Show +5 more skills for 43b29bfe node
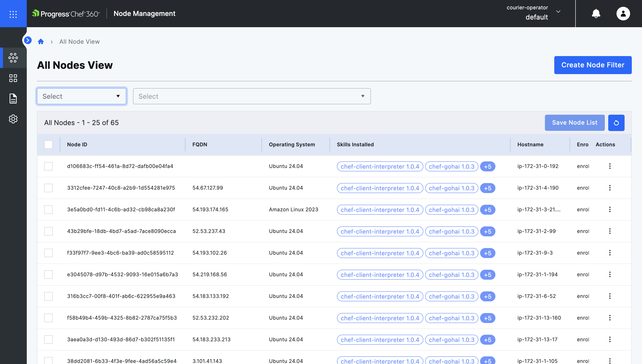Viewport: 642px width, 364px height. point(487,231)
